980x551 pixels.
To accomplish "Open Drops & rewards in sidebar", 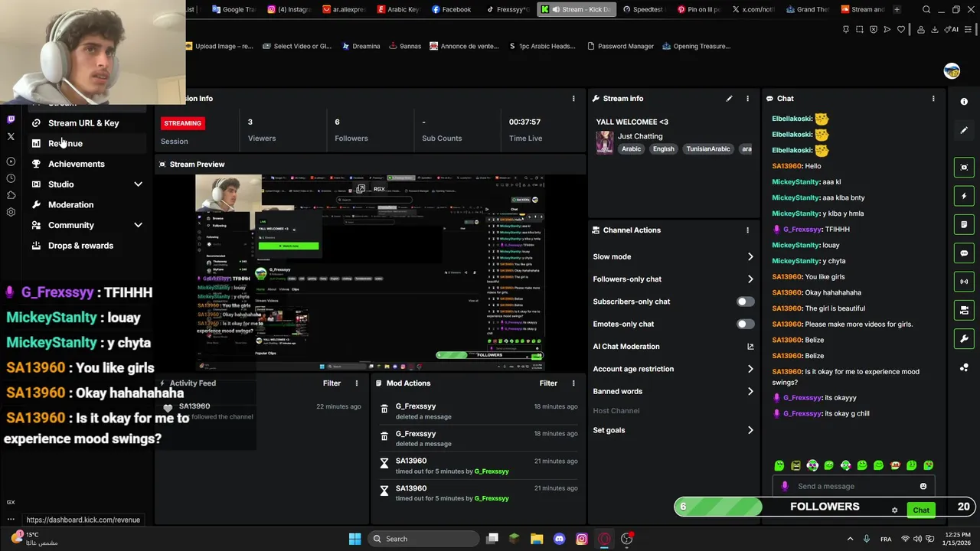I will tap(80, 246).
